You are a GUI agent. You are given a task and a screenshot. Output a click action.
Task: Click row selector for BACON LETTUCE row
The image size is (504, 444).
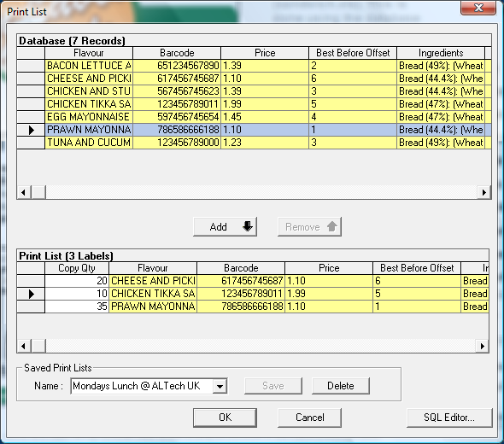[x=31, y=66]
